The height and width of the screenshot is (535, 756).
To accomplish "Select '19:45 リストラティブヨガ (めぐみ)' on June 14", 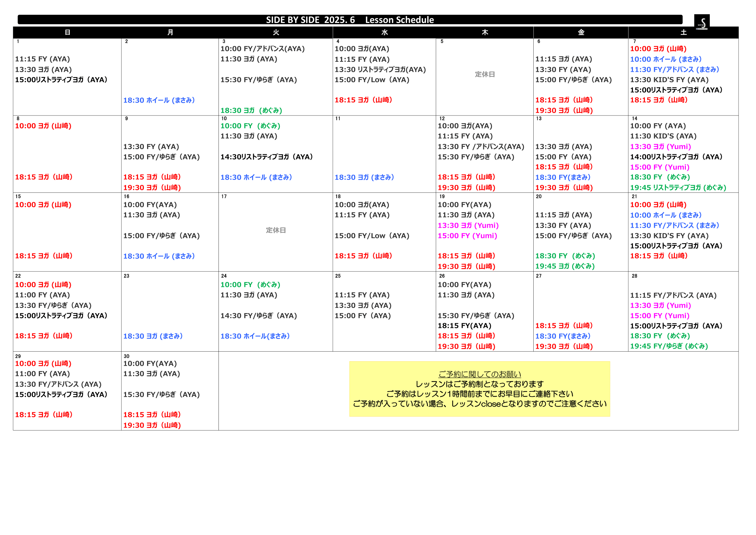I will (678, 188).
